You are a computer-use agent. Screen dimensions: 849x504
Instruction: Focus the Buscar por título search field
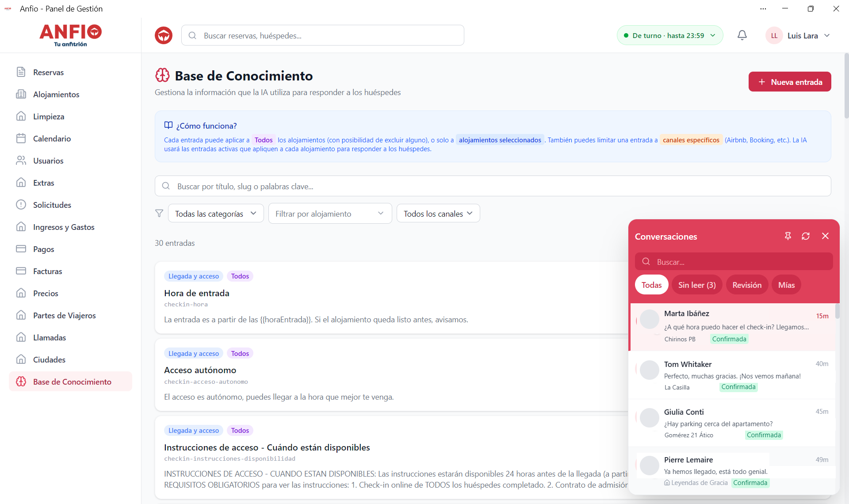tap(493, 186)
